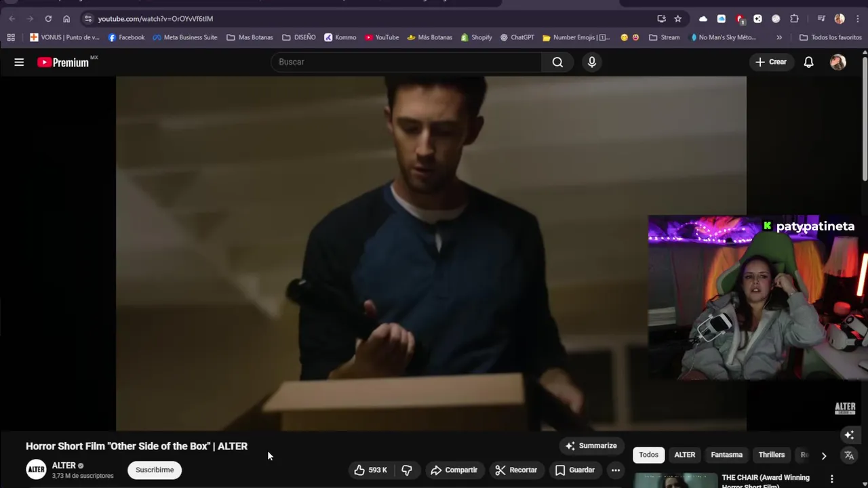The height and width of the screenshot is (488, 868).
Task: Open the YouTube guide hamburger menu
Action: [x=19, y=62]
